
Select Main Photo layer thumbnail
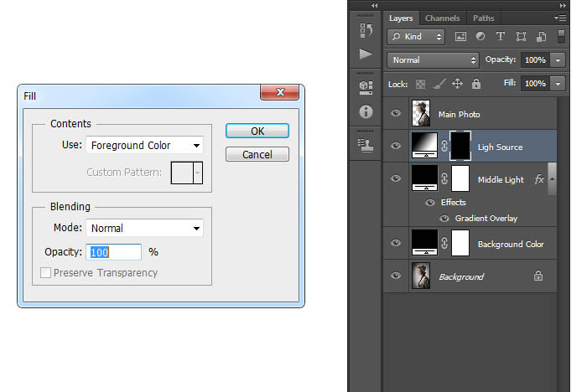click(x=421, y=113)
